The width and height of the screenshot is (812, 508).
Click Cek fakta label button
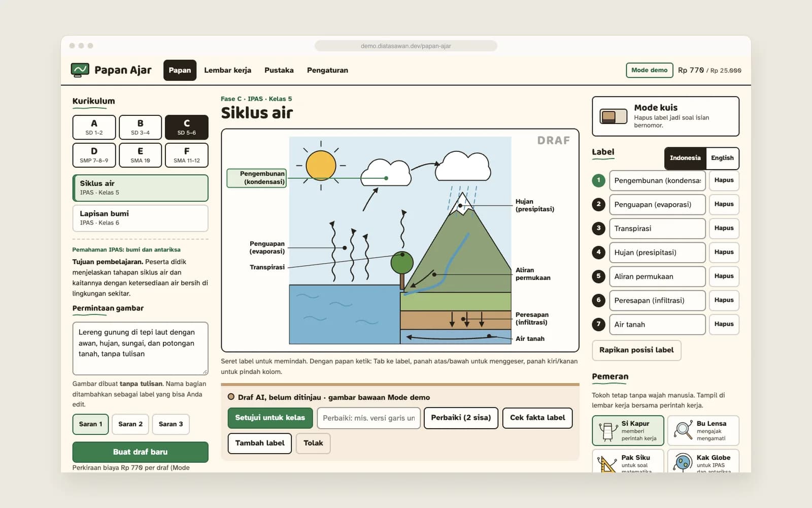click(x=537, y=418)
